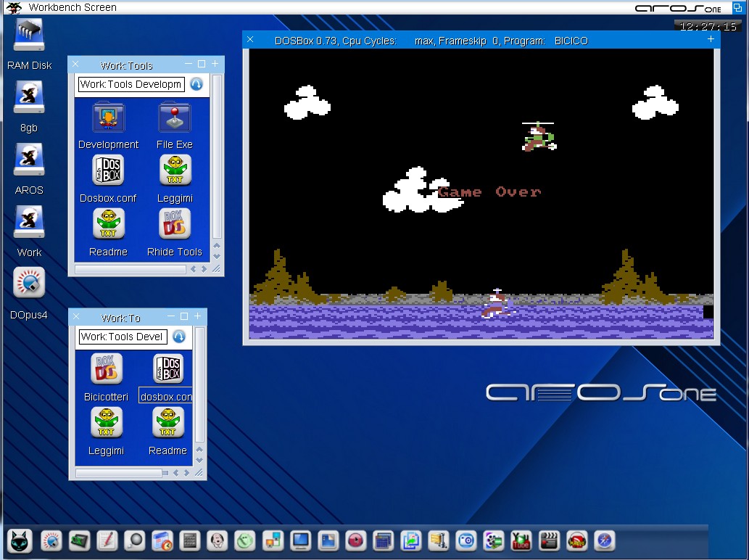Image resolution: width=749 pixels, height=560 pixels.
Task: Click horizontal scrollbar of lower Work:To window
Action: point(119,473)
